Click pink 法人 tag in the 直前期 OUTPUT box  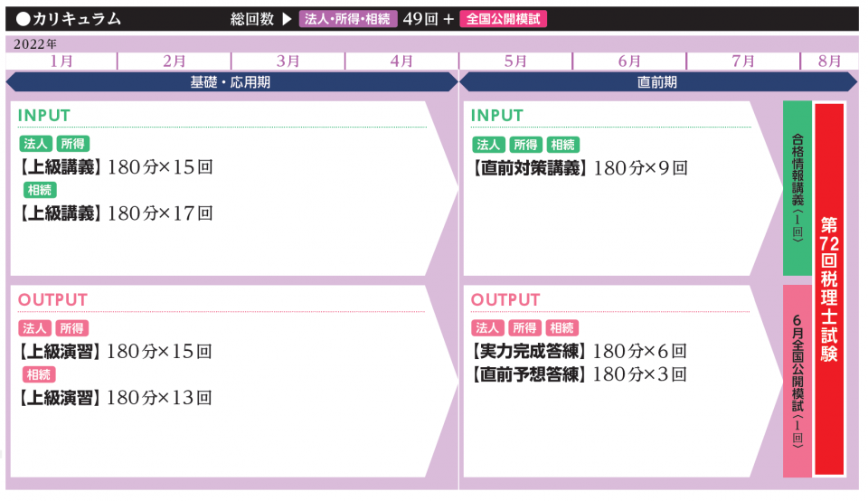point(488,328)
